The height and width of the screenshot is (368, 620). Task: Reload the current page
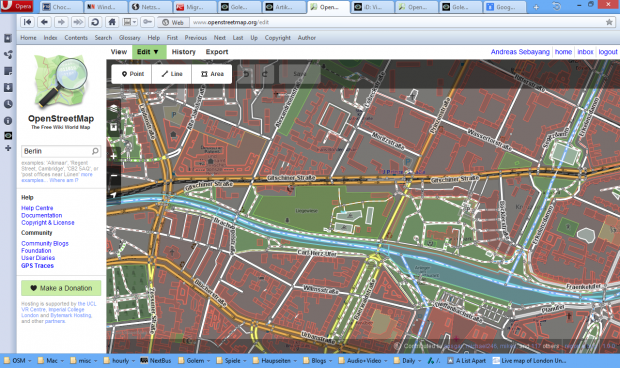(95, 22)
